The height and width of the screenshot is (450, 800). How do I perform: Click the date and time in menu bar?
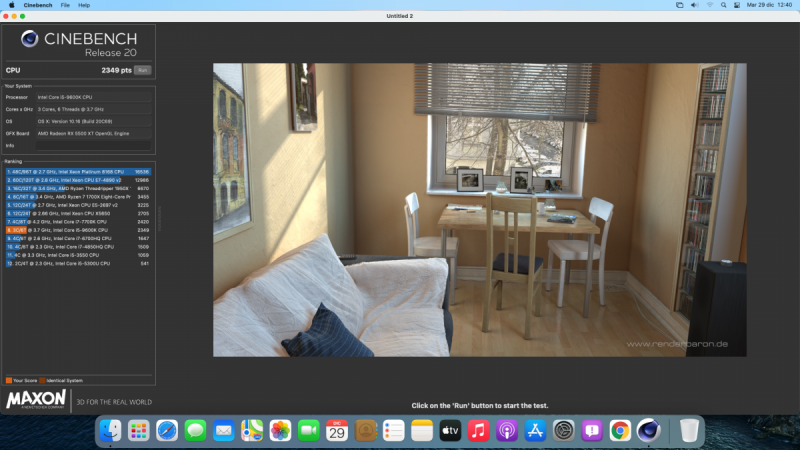point(769,5)
